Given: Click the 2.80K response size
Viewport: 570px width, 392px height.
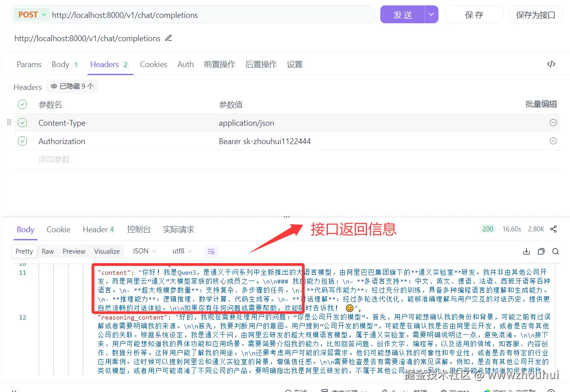Looking at the screenshot, I should tap(536, 229).
